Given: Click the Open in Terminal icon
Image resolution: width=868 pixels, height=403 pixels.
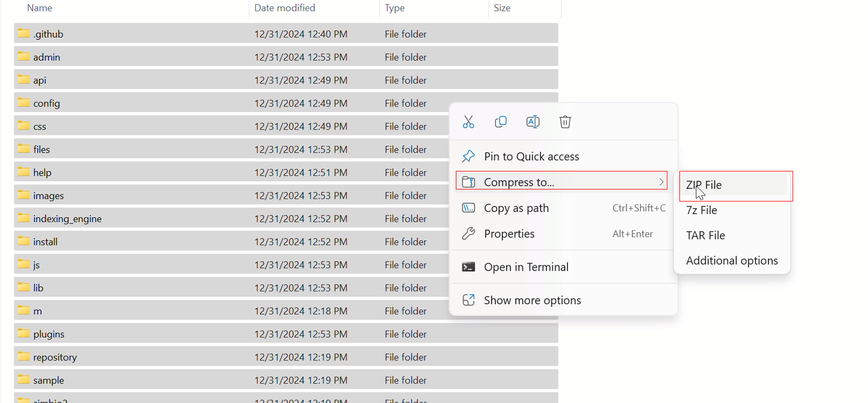Looking at the screenshot, I should [x=468, y=267].
